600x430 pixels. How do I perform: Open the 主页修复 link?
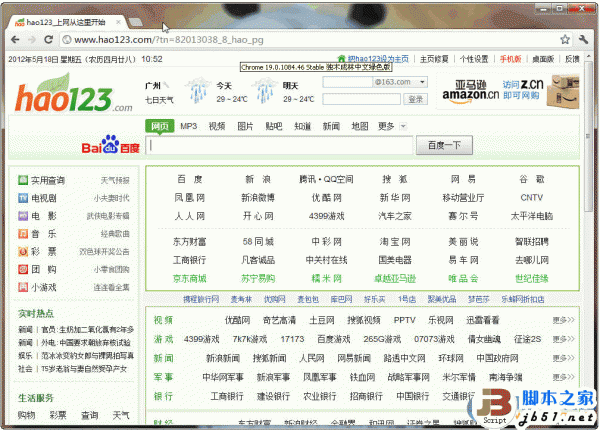(x=434, y=59)
